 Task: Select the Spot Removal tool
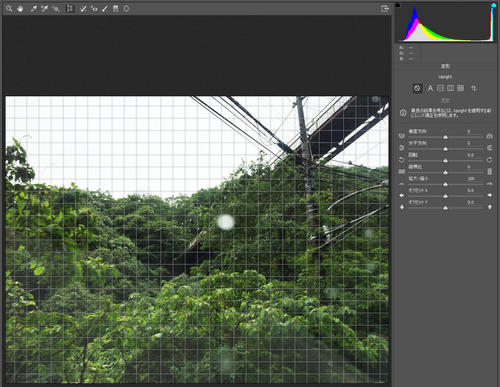tap(83, 9)
